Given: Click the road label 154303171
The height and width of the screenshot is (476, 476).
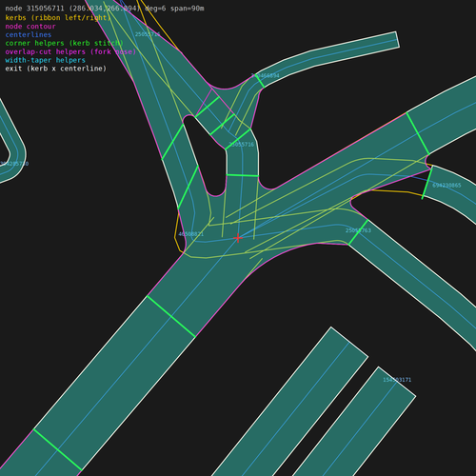Looking at the screenshot, I should [397, 380].
